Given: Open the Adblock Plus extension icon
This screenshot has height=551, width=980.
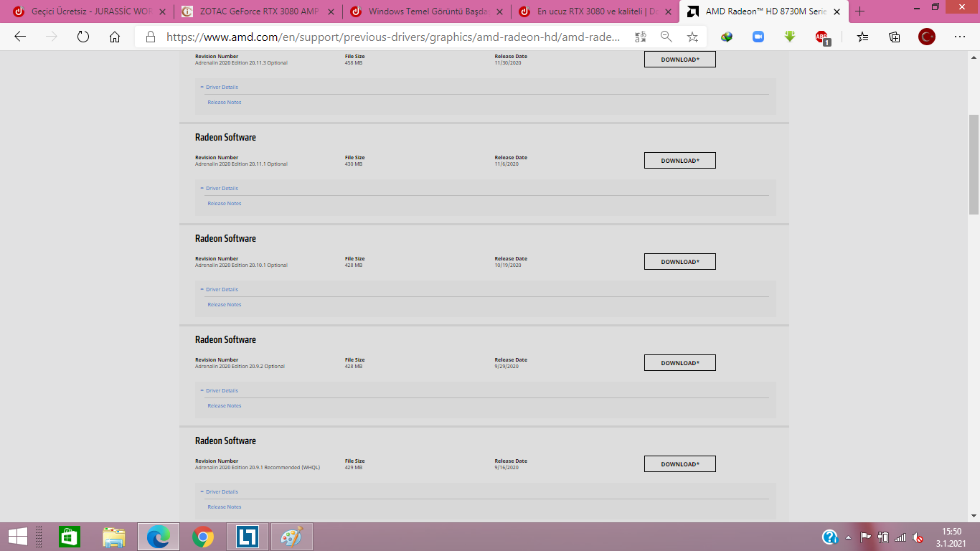Looking at the screenshot, I should [822, 37].
